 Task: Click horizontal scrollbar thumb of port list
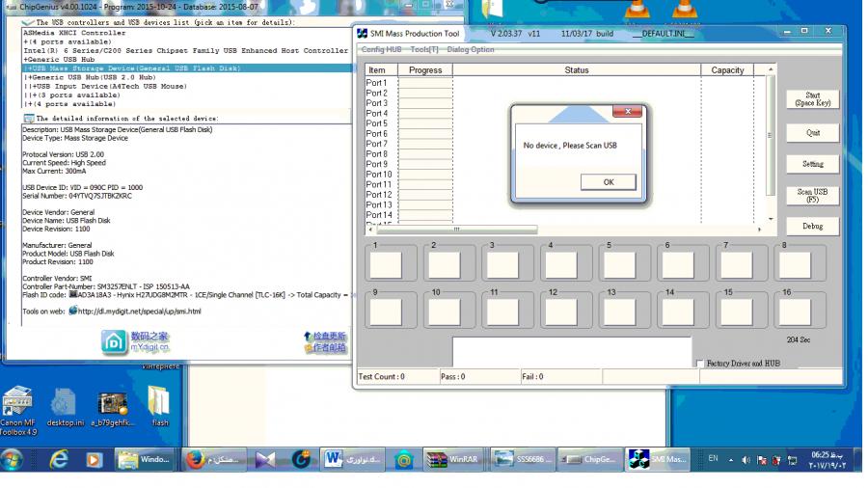coord(457,230)
